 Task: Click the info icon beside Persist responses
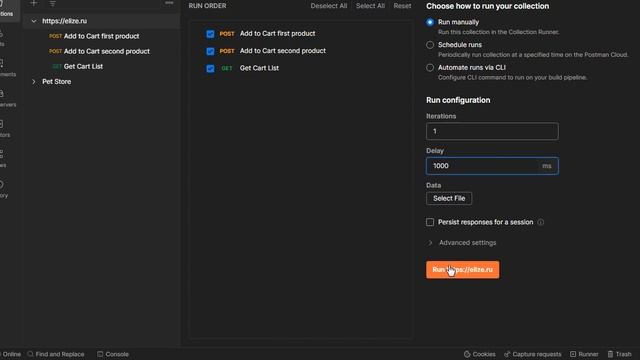[x=540, y=222]
